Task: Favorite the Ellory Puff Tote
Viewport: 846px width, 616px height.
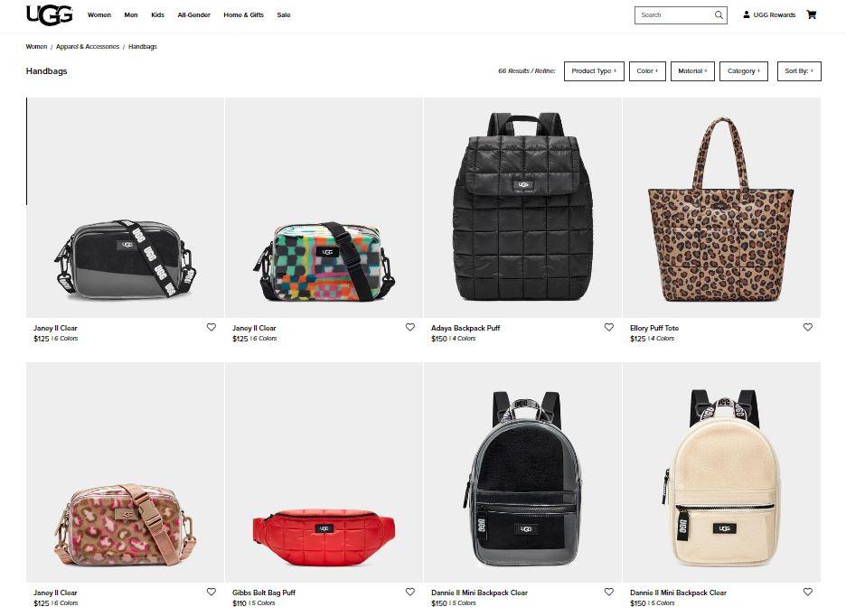Action: 808,327
